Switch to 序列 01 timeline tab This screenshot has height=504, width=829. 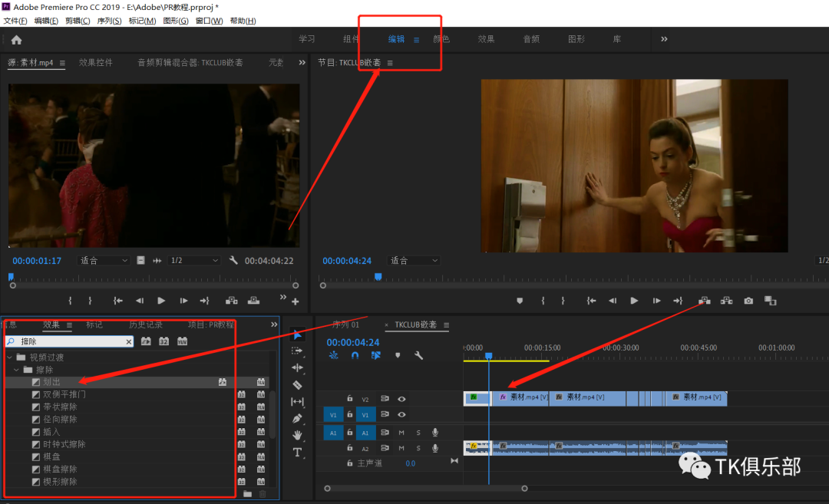345,324
